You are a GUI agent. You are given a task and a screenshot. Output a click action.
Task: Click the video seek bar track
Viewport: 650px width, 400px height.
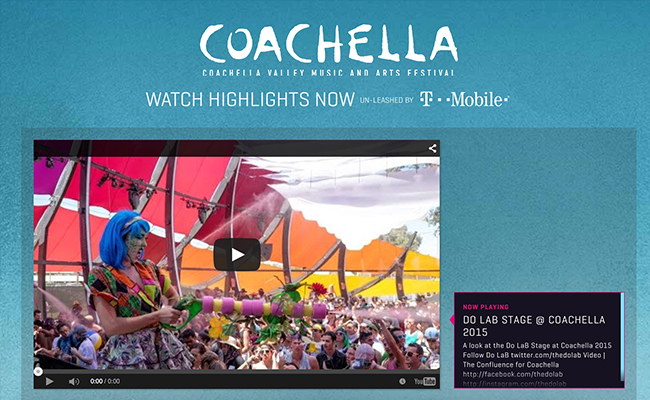pos(237,371)
